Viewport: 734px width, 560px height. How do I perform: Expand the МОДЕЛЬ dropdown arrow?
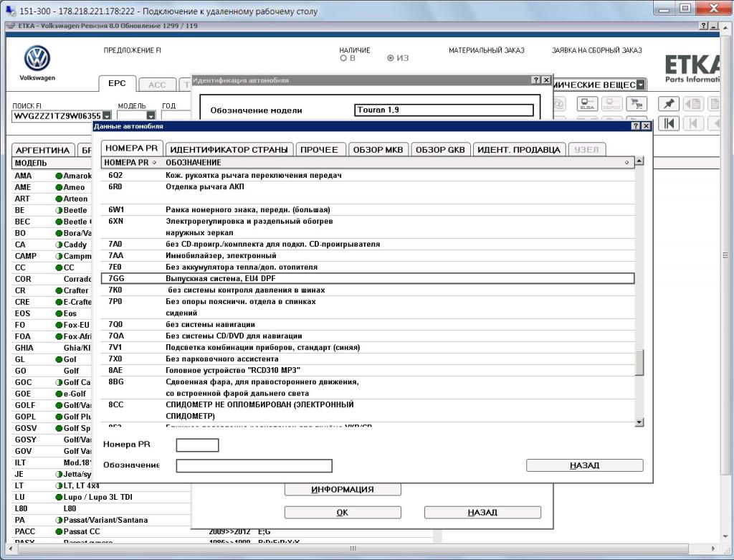(x=151, y=115)
